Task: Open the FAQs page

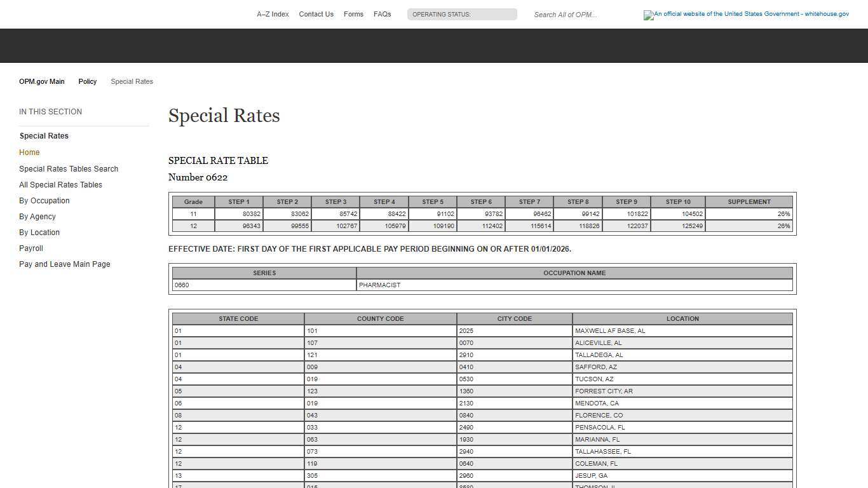Action: click(382, 14)
